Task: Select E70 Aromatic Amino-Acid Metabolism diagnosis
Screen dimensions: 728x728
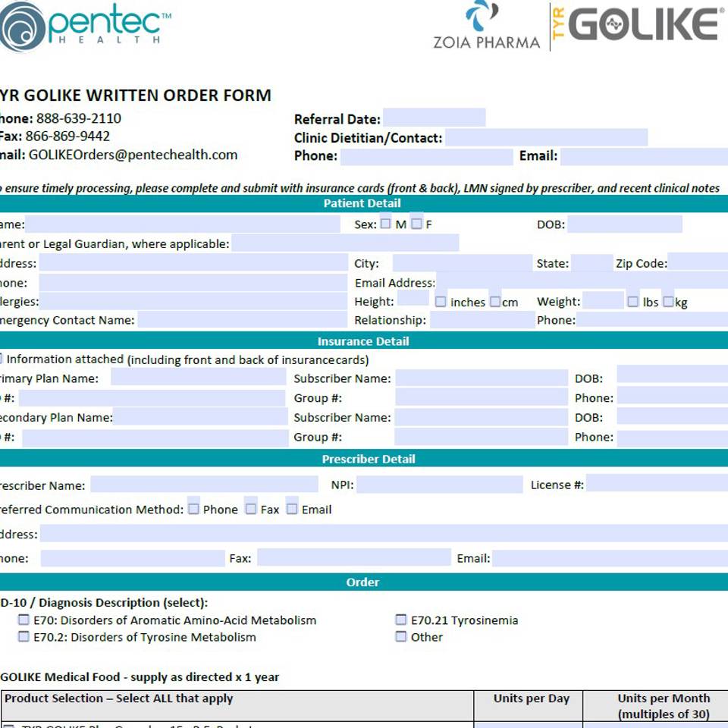Action: click(24, 620)
